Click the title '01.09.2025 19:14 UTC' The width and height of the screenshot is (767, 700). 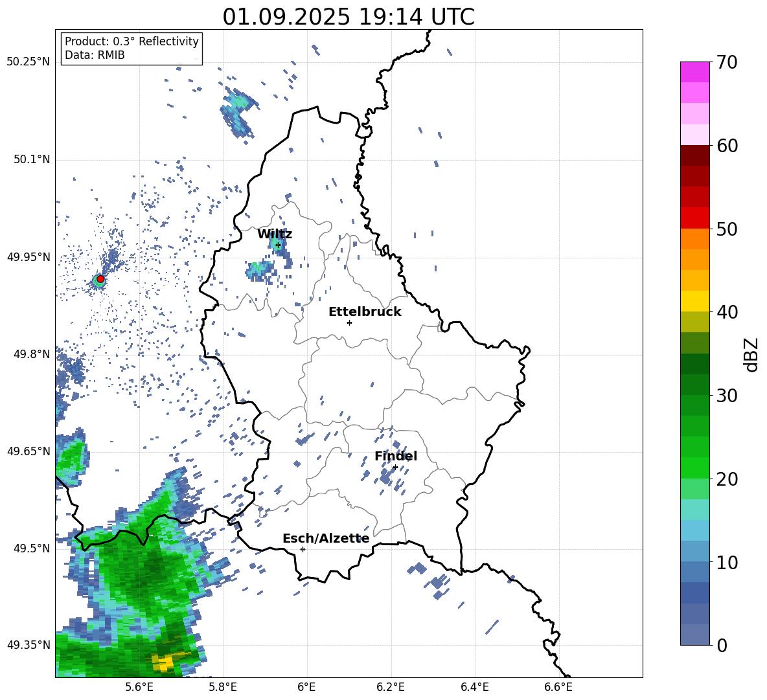tap(349, 17)
